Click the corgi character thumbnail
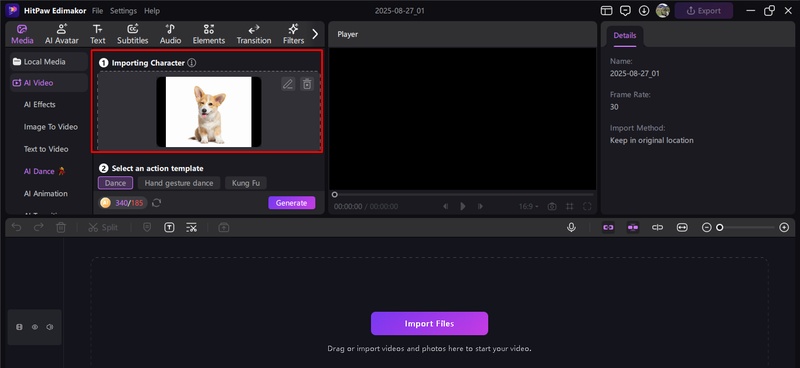The image size is (800, 368). [209, 112]
